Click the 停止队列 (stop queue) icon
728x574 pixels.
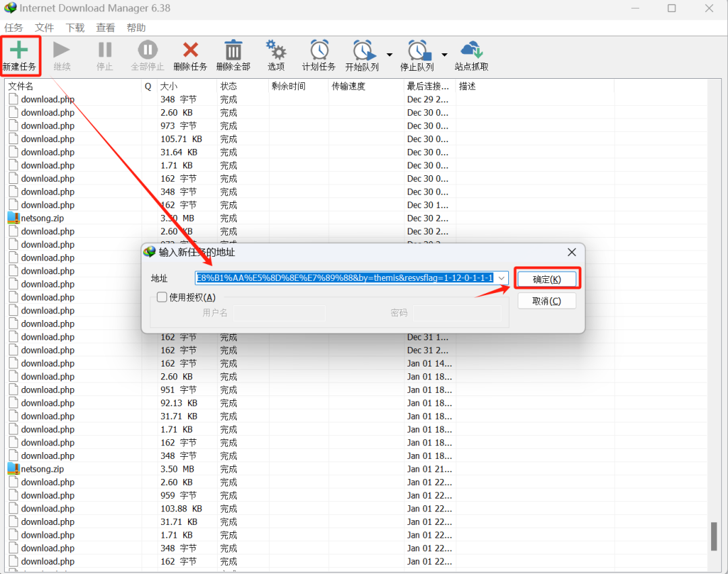[419, 50]
